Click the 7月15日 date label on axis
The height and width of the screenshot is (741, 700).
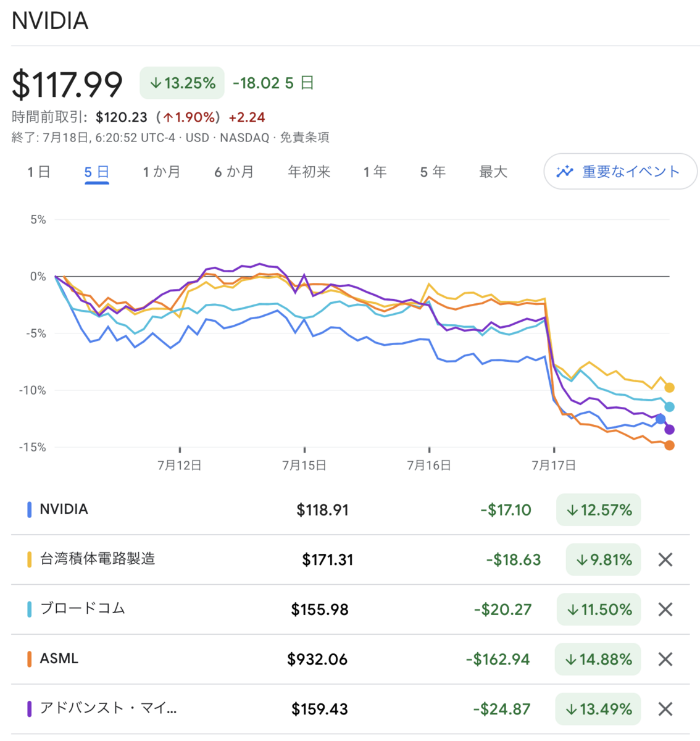click(x=304, y=466)
